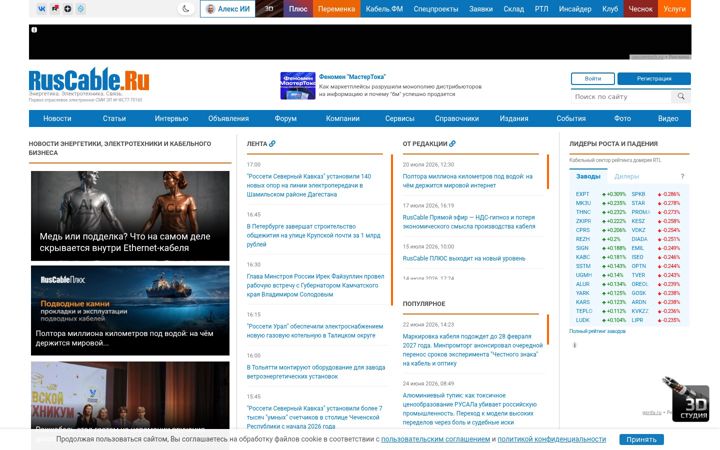Open Услуги in the top bar
This screenshot has height=450, width=720.
pyautogui.click(x=675, y=9)
